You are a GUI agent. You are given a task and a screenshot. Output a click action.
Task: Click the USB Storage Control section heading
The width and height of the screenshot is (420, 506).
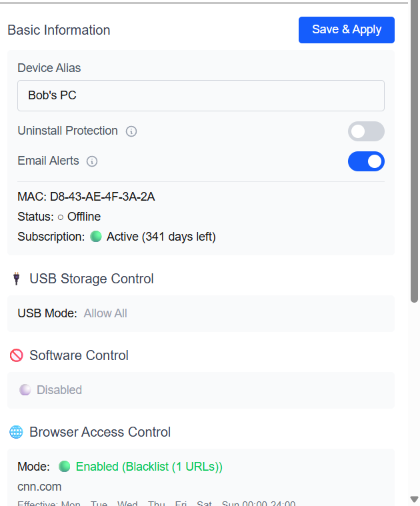pyautogui.click(x=91, y=279)
